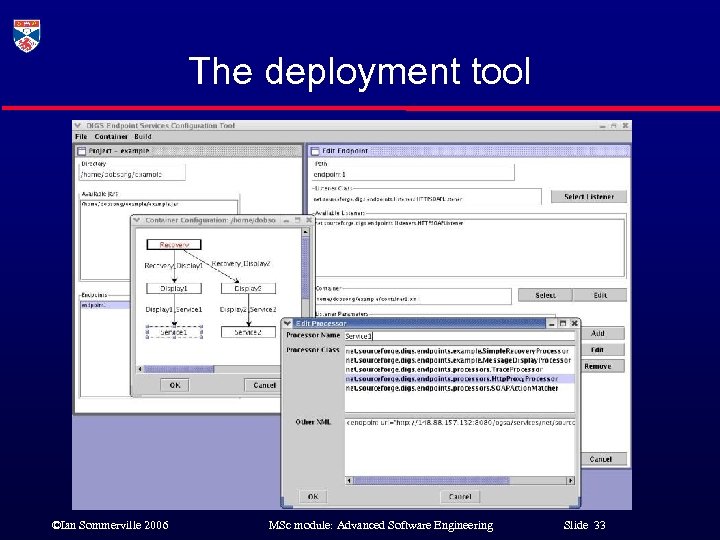Click Cancel in Container Configuration window

point(264,385)
